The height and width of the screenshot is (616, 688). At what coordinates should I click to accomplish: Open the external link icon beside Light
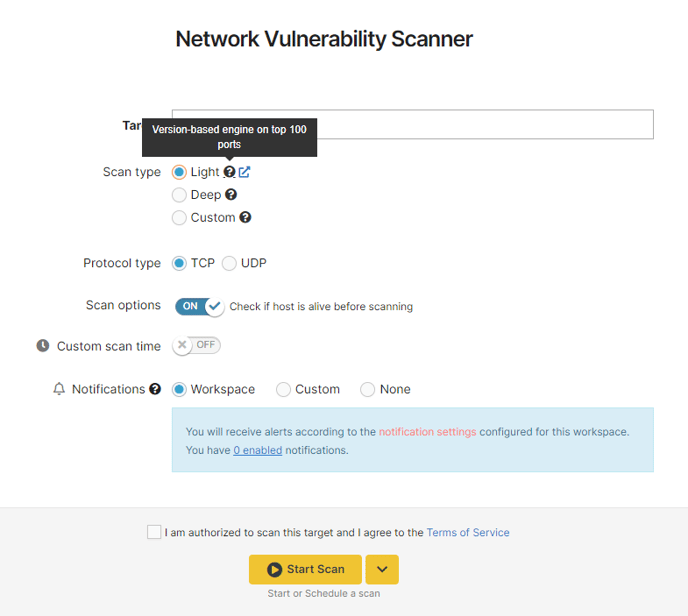(244, 172)
